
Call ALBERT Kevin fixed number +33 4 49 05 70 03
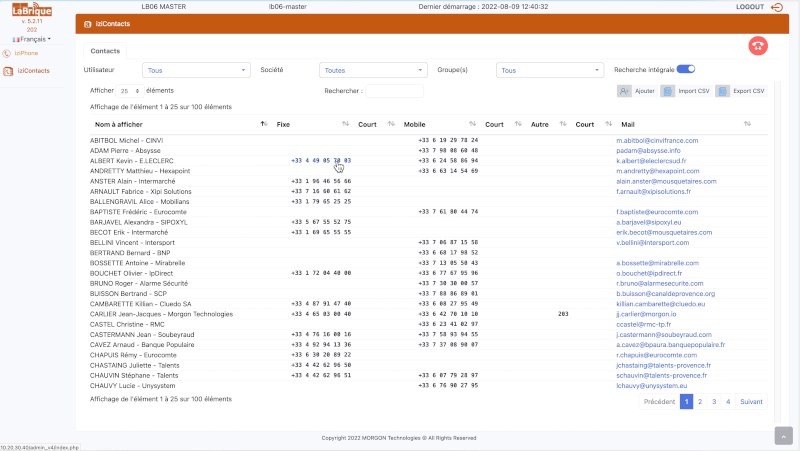[321, 161]
